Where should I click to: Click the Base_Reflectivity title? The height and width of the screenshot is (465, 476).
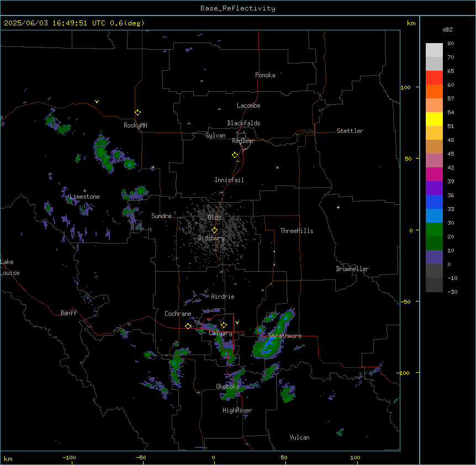click(238, 8)
